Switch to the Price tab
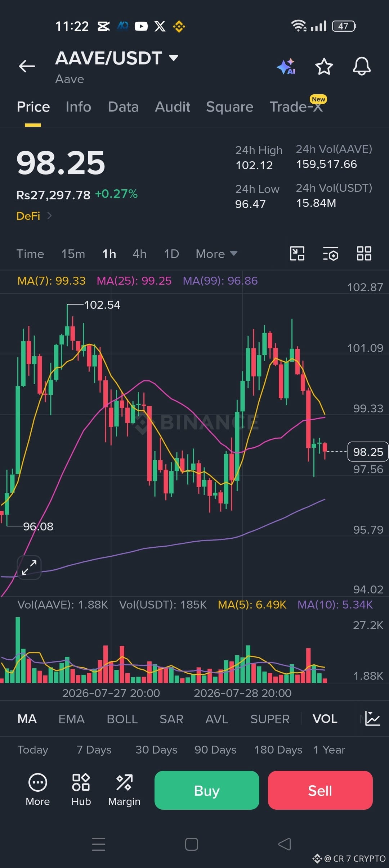This screenshot has height=868, width=389. pos(33,107)
